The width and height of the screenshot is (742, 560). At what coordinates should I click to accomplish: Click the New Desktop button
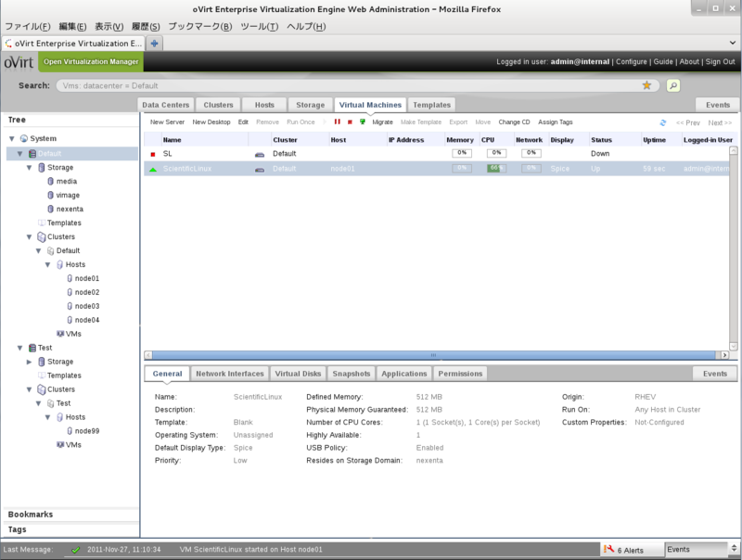click(211, 122)
